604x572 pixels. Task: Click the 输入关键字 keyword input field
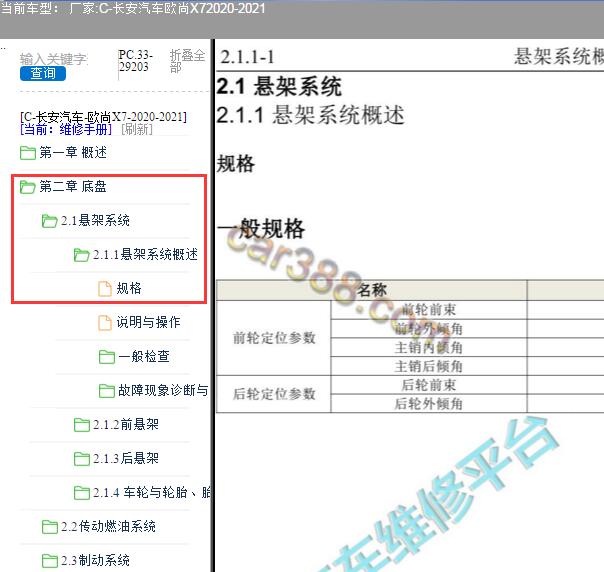[54, 59]
